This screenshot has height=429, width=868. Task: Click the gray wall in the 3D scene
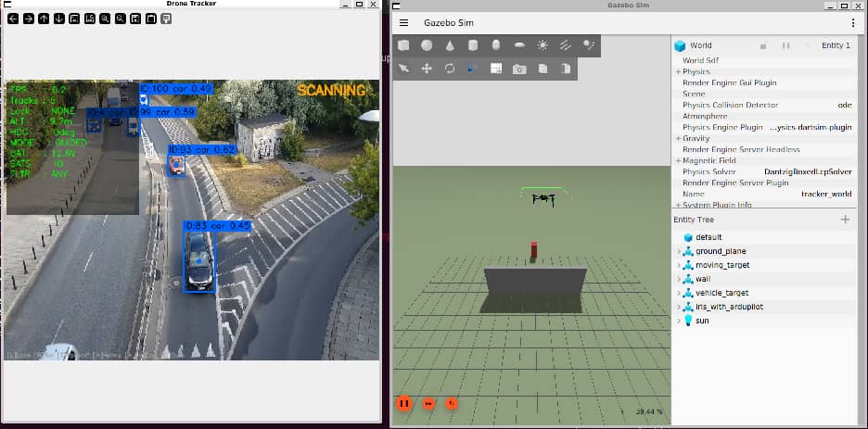tap(535, 283)
